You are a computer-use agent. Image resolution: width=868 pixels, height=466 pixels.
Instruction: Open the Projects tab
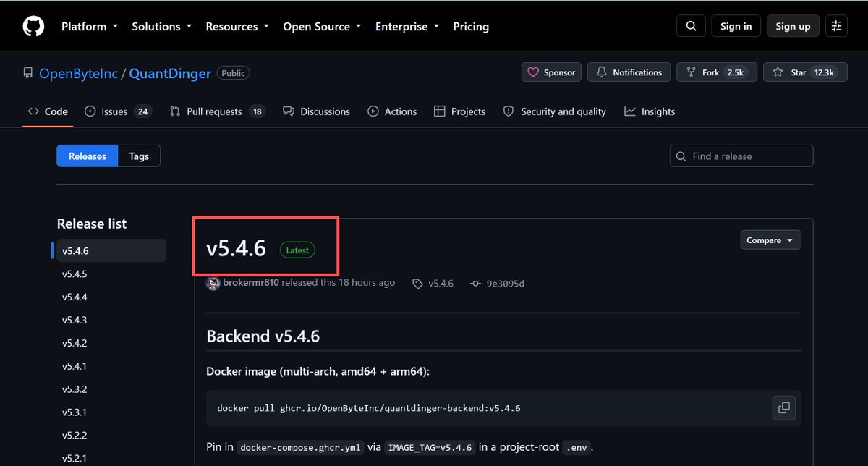click(460, 111)
